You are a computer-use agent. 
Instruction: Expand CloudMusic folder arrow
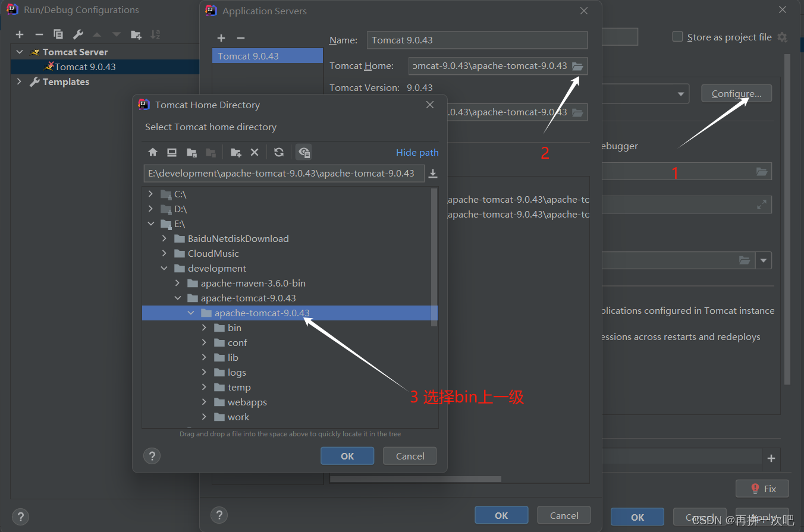click(x=164, y=254)
